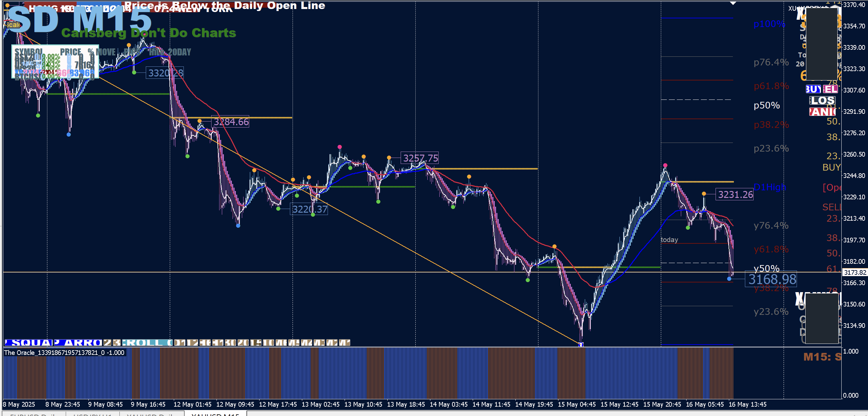Image resolution: width=868 pixels, height=416 pixels.
Task: Open the XAUUSD Daily chart tab
Action: click(x=152, y=414)
